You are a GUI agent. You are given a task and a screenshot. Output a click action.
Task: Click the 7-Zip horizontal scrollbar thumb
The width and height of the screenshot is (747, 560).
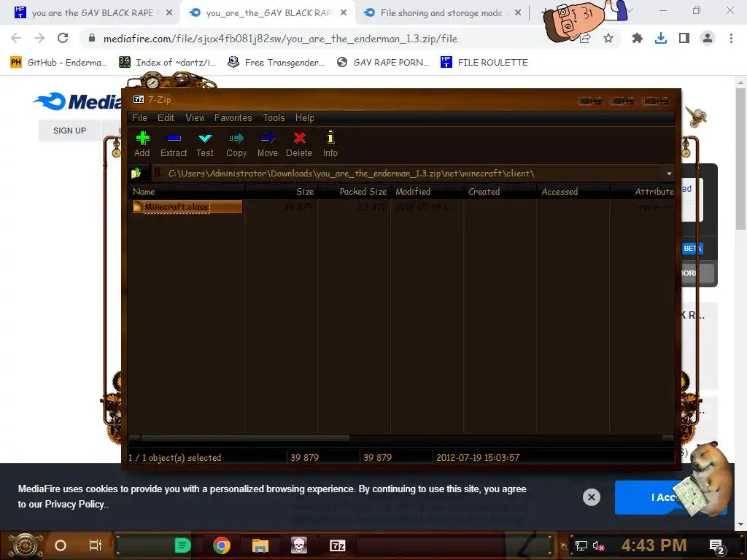tap(245, 438)
